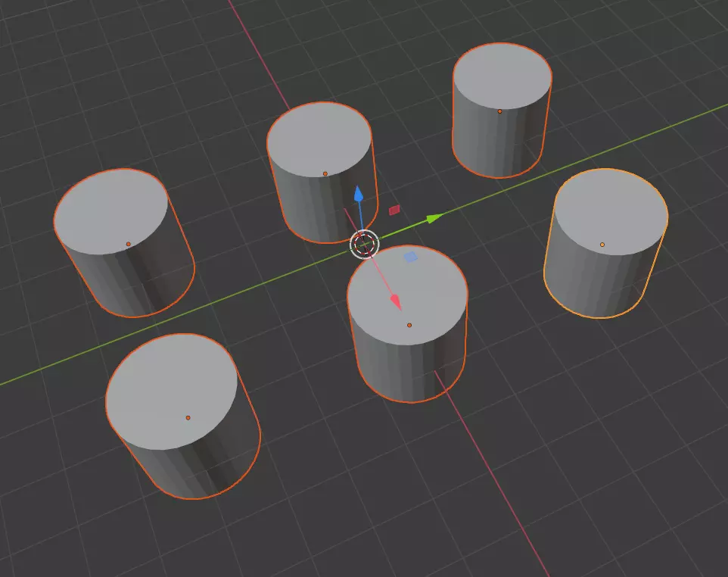The width and height of the screenshot is (728, 577).
Task: Select the rearmost cylinder farthest from camera
Action: pos(501,110)
